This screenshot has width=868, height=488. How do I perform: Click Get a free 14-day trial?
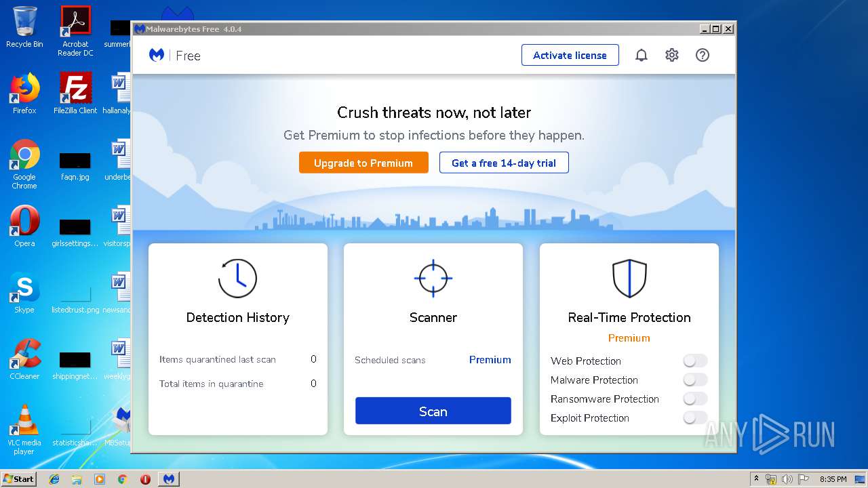[x=504, y=163]
